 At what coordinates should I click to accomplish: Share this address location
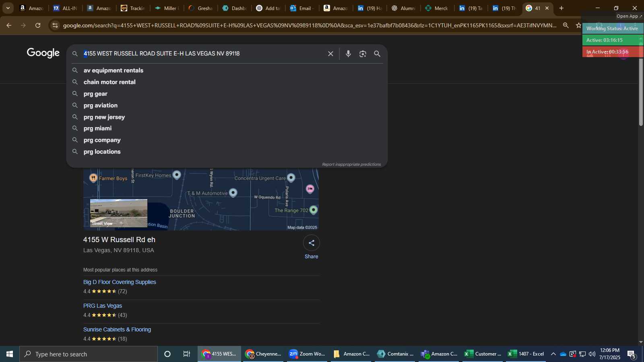[311, 243]
